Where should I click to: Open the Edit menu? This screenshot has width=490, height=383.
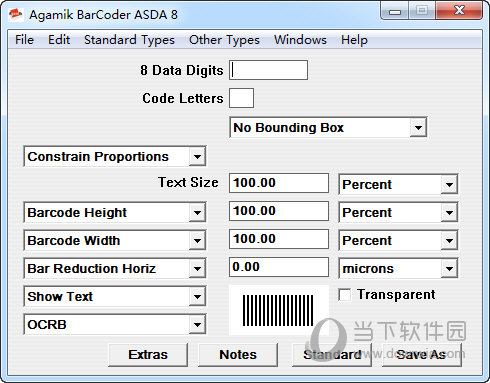59,40
